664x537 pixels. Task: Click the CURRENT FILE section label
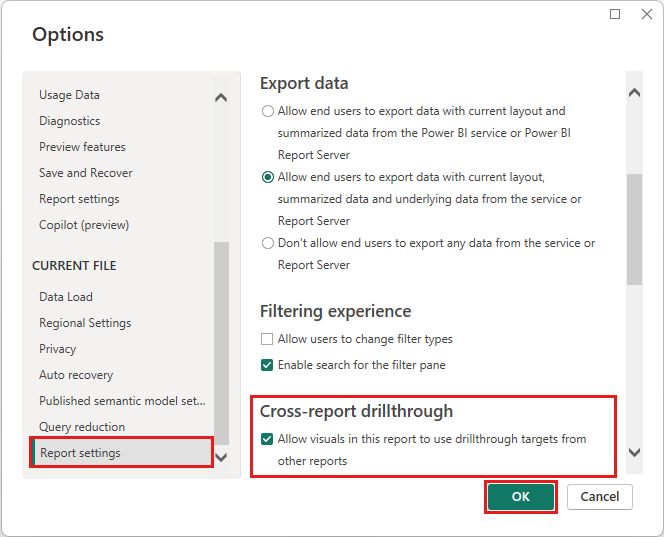[74, 266]
